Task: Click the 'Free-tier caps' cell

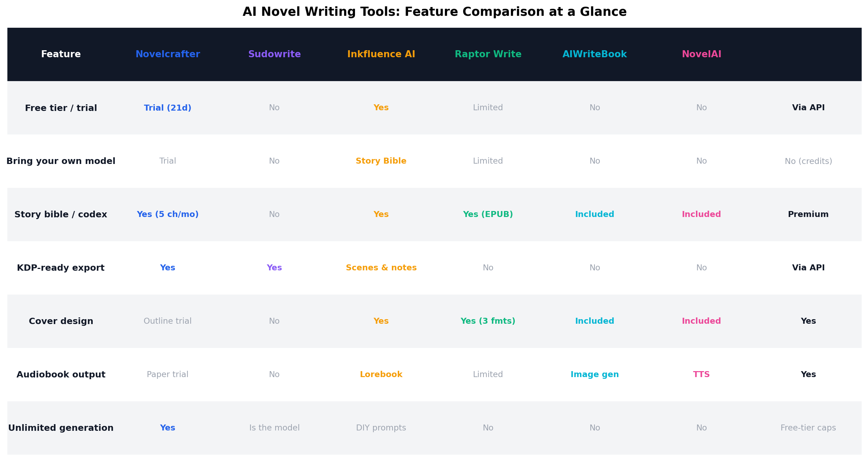Action: coord(808,428)
